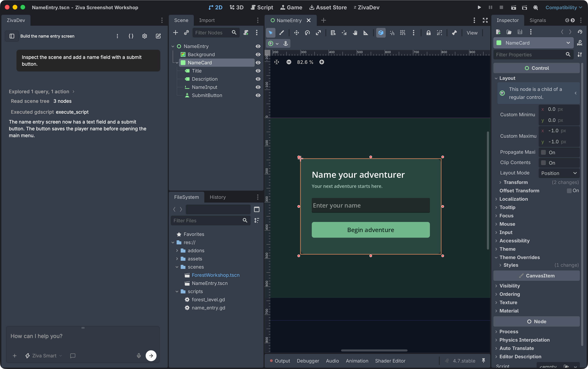This screenshot has width=588, height=369.
Task: Click the Add Child Node plus icon
Action: coord(176,33)
